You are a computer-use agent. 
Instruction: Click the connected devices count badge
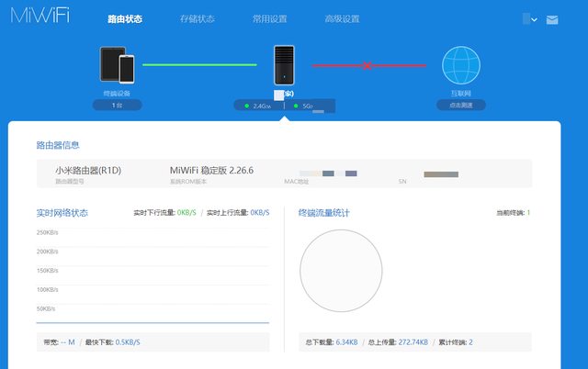click(x=117, y=106)
